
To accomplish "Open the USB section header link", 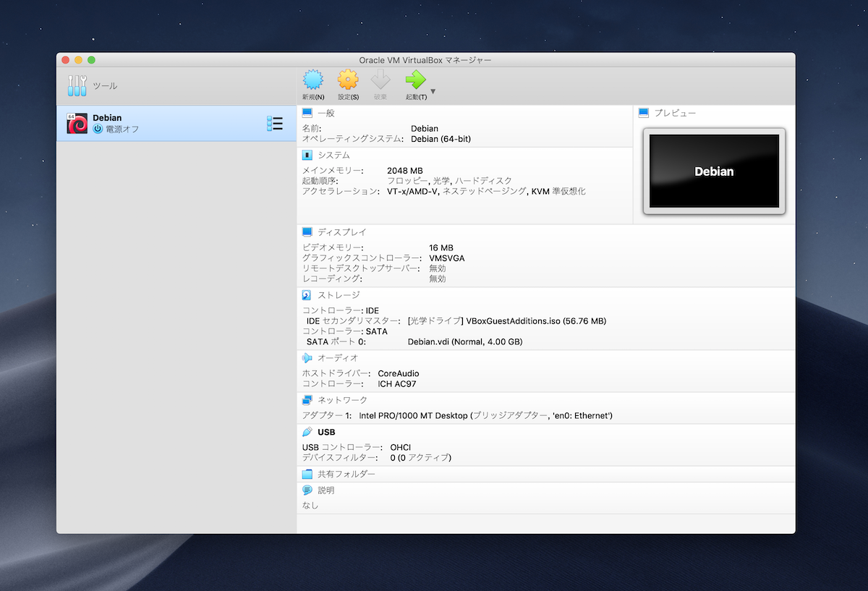I will 326,432.
